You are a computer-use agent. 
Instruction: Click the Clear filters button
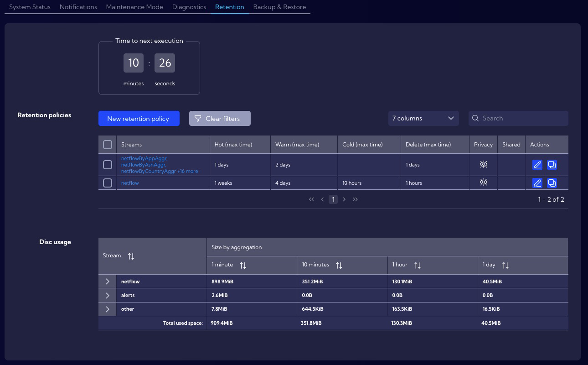point(220,119)
